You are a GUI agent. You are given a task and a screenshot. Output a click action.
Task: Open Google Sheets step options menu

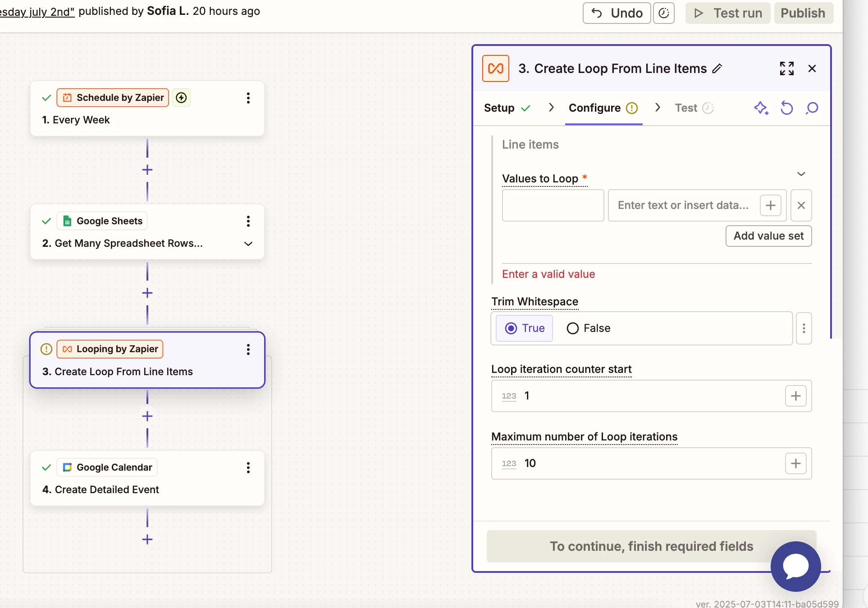tap(248, 221)
